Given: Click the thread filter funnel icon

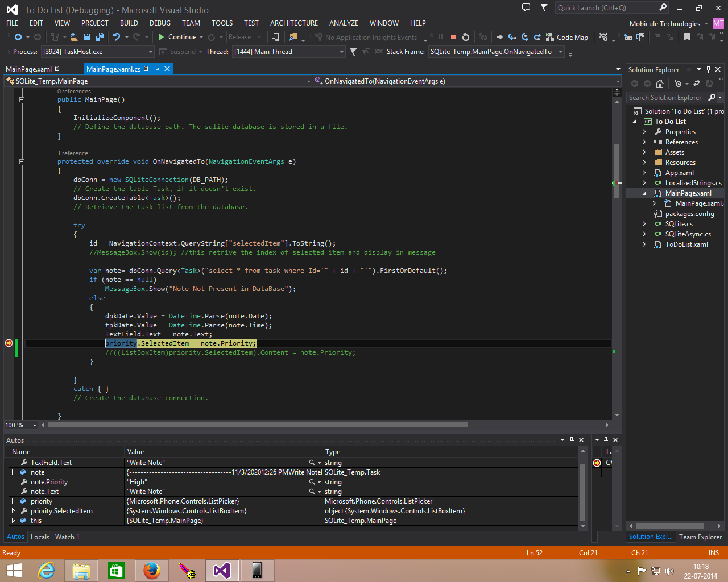Looking at the screenshot, I should click(354, 52).
